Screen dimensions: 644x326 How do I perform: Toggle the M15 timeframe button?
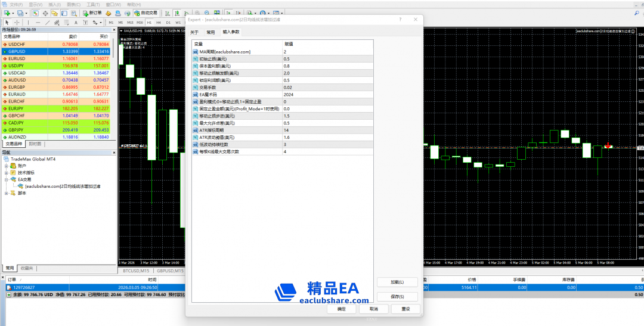(x=130, y=23)
